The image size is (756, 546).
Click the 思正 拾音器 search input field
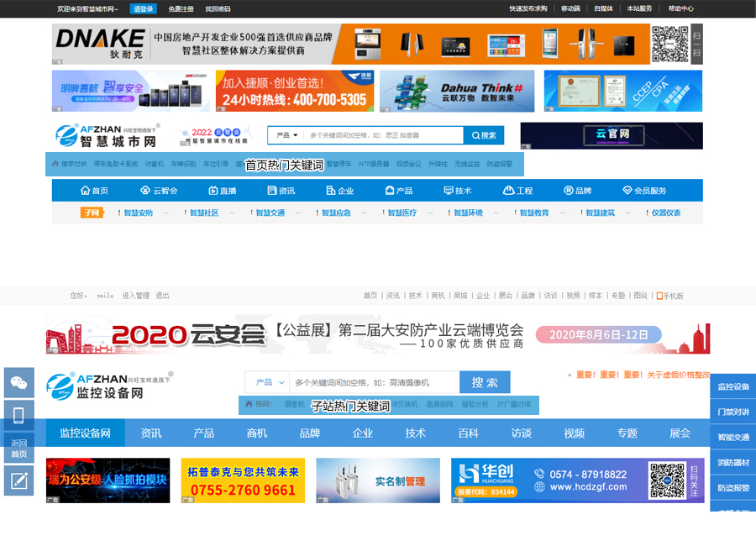click(x=384, y=135)
